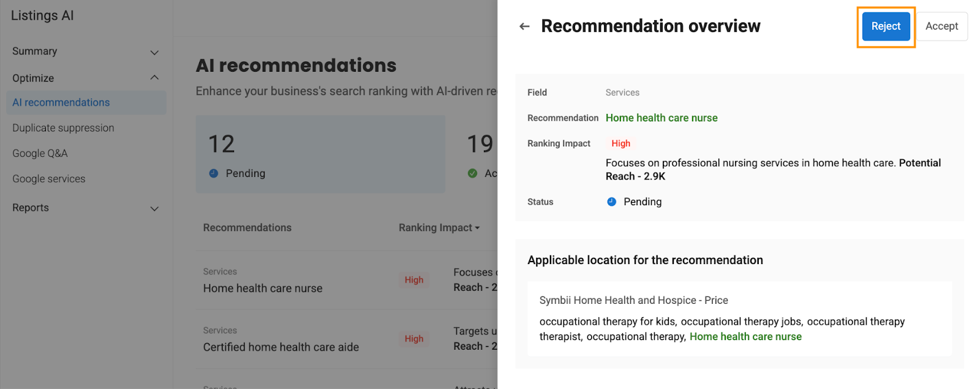This screenshot has width=980, height=389.
Task: Click the back arrow beside Recommendation overview
Action: [x=524, y=26]
